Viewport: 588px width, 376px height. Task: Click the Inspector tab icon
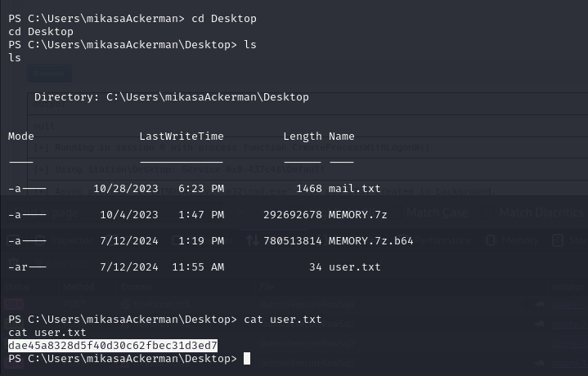(x=40, y=240)
